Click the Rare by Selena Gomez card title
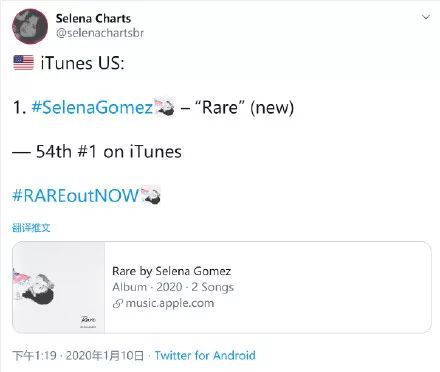This screenshot has height=372, width=440. point(172,271)
